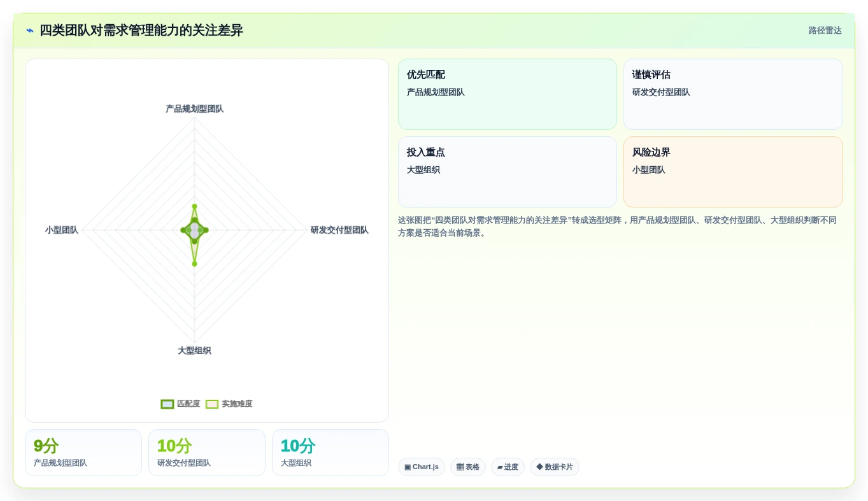Screen dimensions: 868x501
Task: Select the 进度 tag
Action: click(x=508, y=467)
